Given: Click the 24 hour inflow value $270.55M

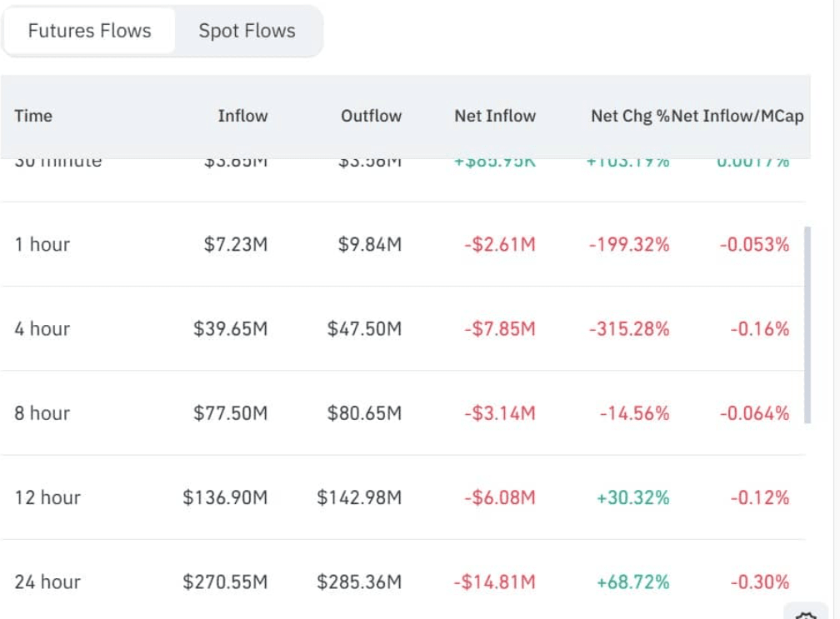Looking at the screenshot, I should click(x=225, y=582).
